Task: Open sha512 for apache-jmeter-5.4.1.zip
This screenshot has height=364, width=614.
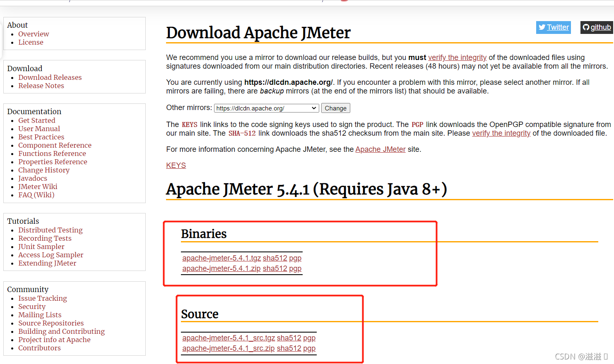Action: point(275,268)
